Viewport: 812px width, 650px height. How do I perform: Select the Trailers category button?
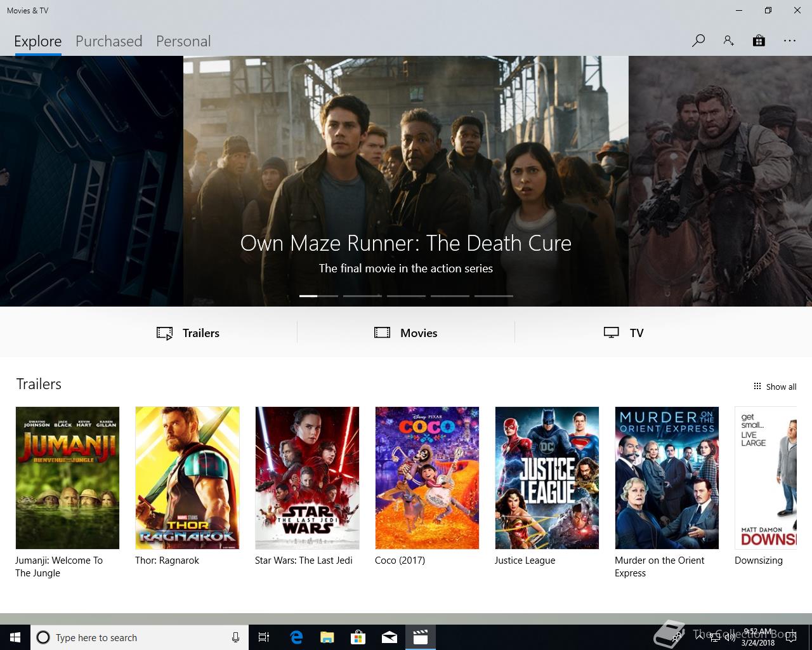[x=188, y=333]
